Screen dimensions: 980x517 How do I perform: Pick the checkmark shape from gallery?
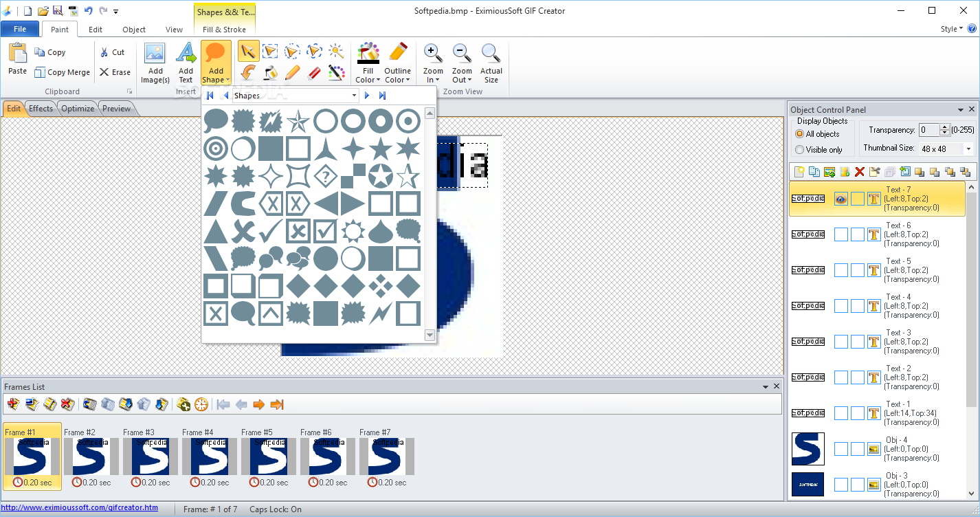coord(270,231)
